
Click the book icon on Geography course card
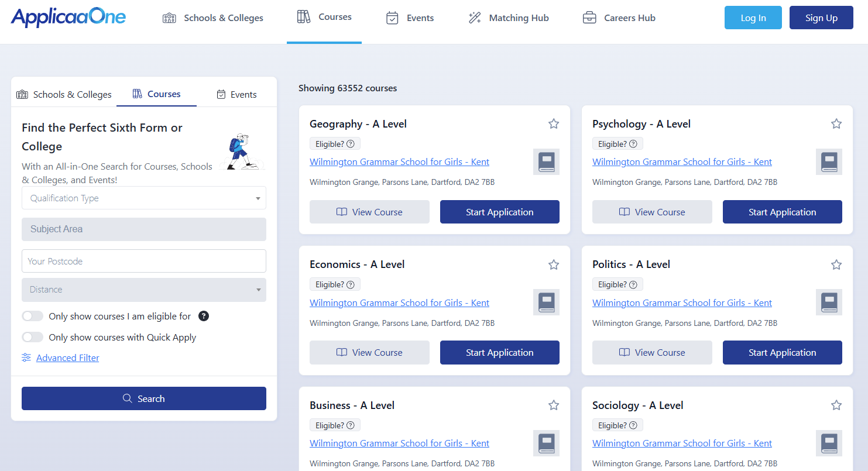[x=546, y=161]
